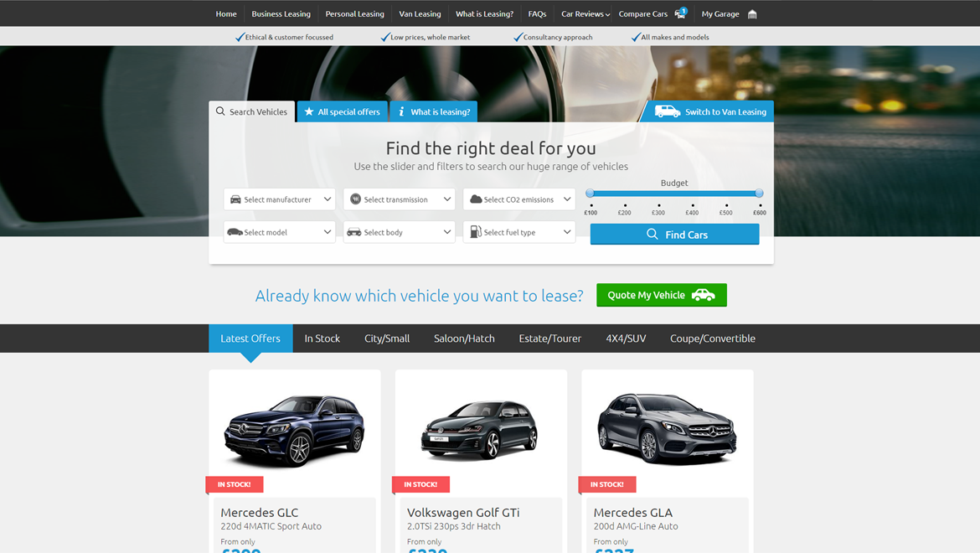Click the garage icon next to My Garage
The height and width of the screenshot is (553, 980).
[x=751, y=13]
